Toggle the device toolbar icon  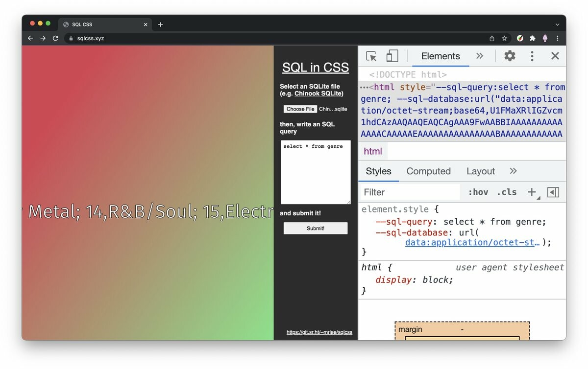[x=392, y=56]
